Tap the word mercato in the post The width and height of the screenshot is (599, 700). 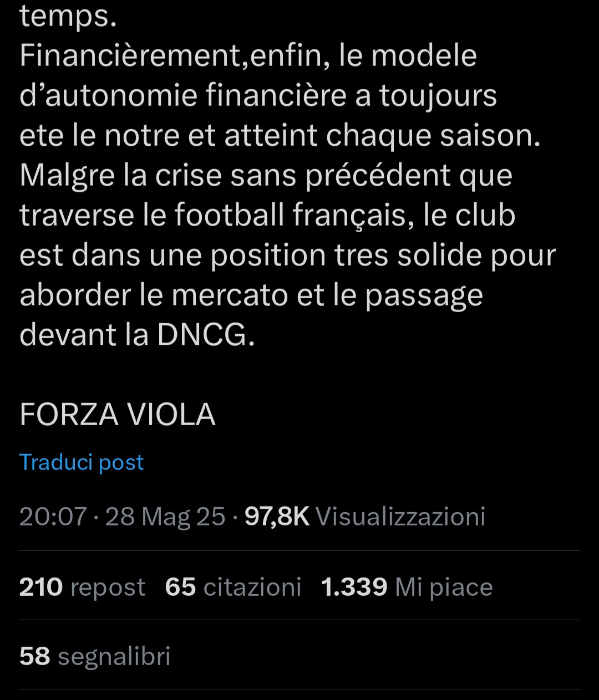tap(230, 295)
